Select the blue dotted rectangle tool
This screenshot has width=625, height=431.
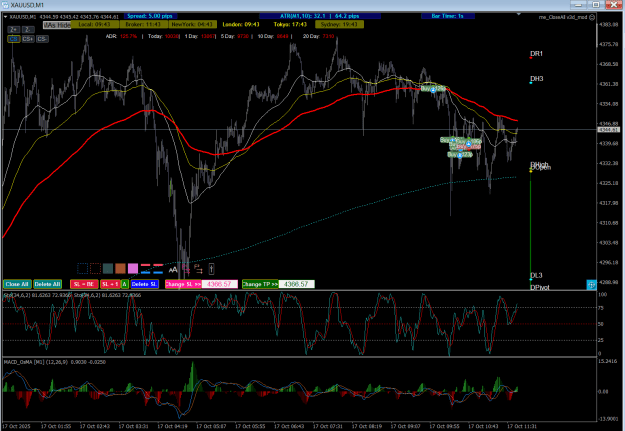(x=83, y=268)
